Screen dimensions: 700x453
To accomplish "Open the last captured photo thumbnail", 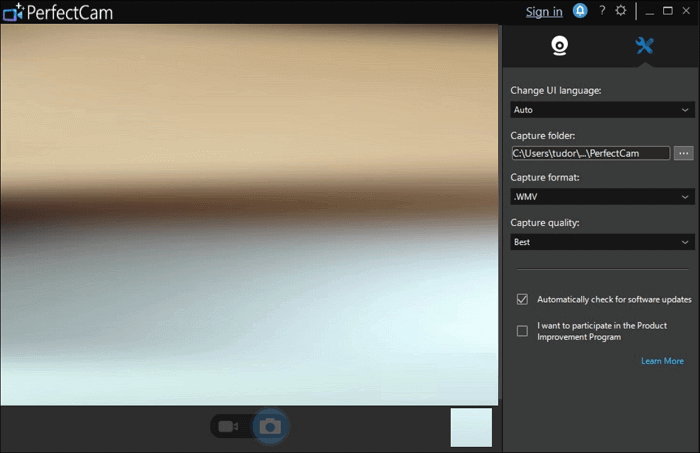I will [471, 427].
